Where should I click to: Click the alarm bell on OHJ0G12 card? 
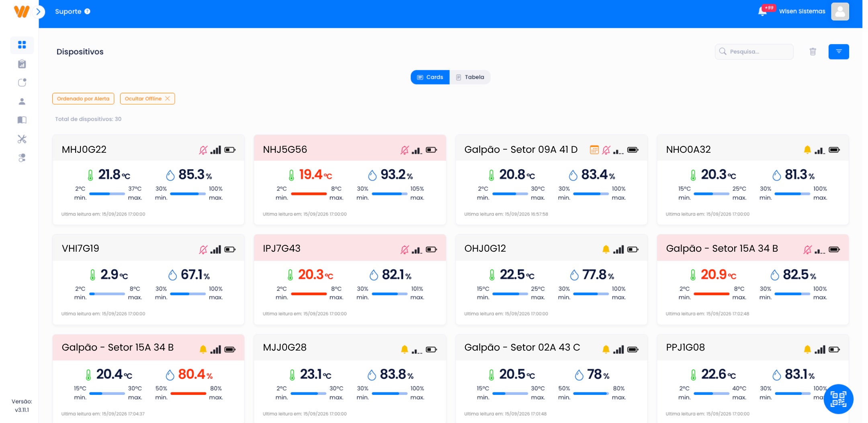[x=606, y=249]
